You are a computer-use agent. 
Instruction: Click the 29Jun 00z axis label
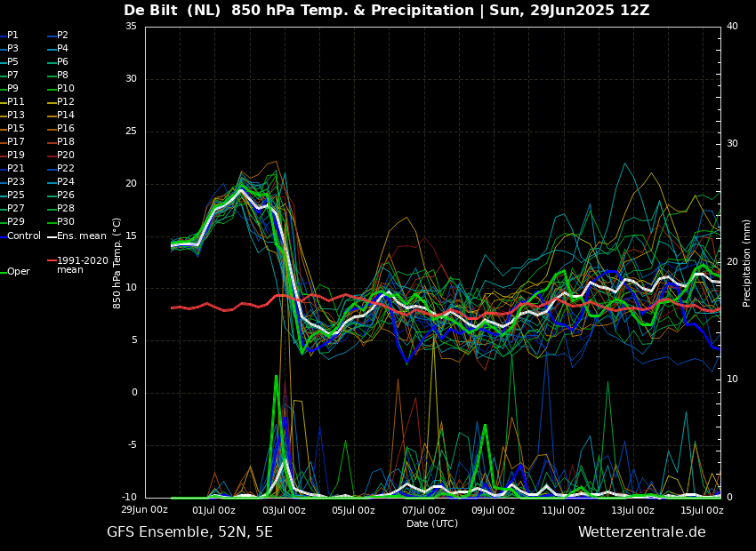(144, 510)
